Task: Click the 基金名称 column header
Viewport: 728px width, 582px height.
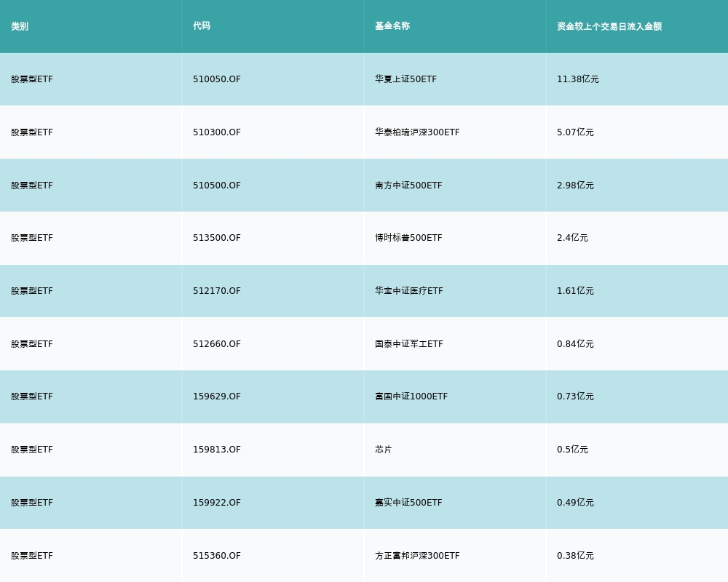Action: [392, 26]
